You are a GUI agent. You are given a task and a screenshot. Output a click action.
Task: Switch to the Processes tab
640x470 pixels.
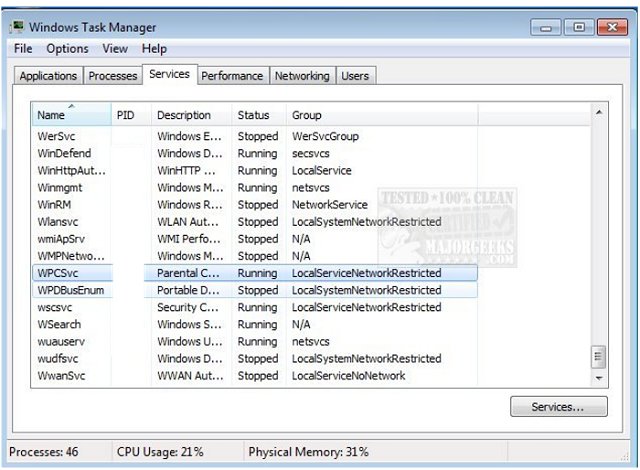tap(112, 76)
